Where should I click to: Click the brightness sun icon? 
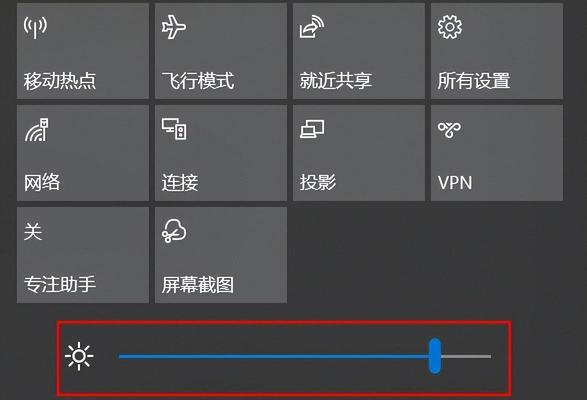[x=79, y=356]
